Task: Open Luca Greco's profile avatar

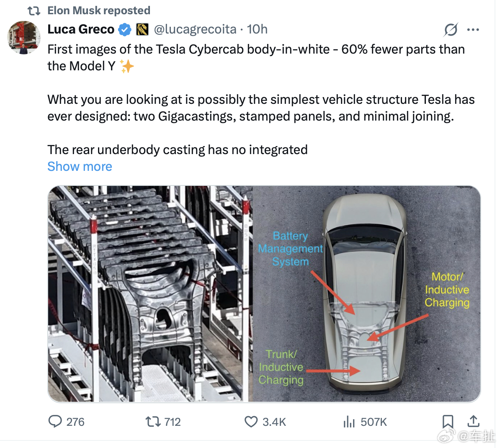Action: point(24,38)
